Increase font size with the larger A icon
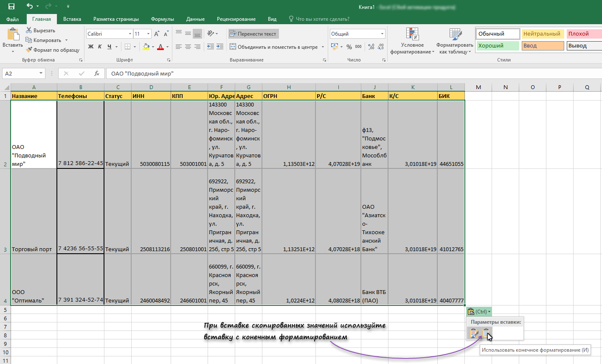Viewport: 602px width, 364px height. tap(157, 34)
